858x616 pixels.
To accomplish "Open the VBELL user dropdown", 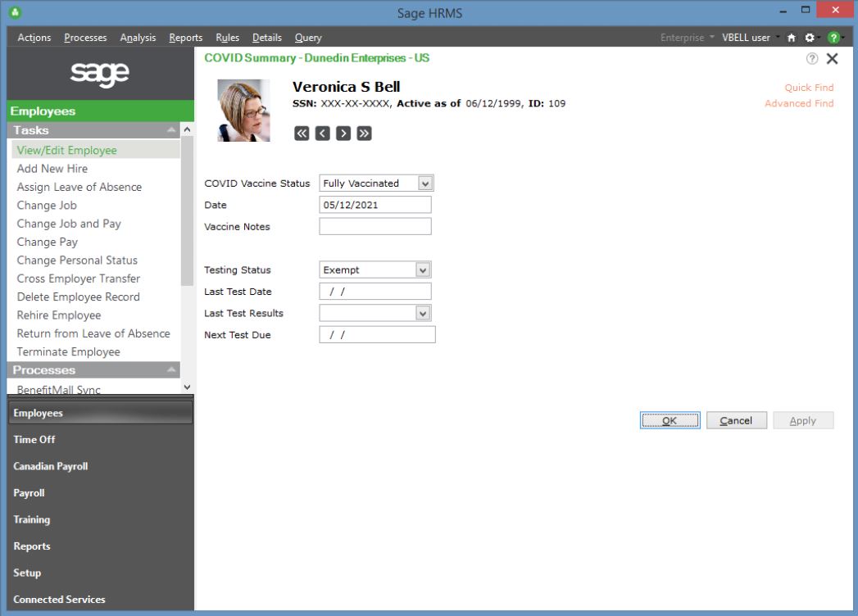I will [x=750, y=38].
